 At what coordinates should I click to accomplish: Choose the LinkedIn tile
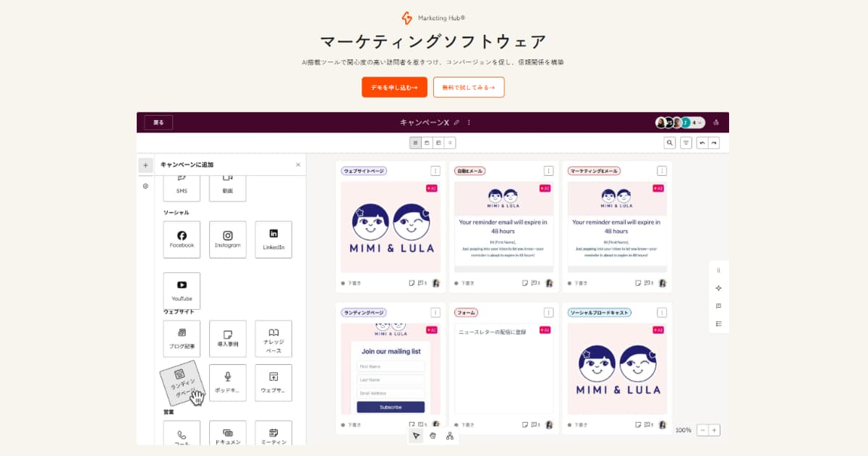tap(273, 240)
